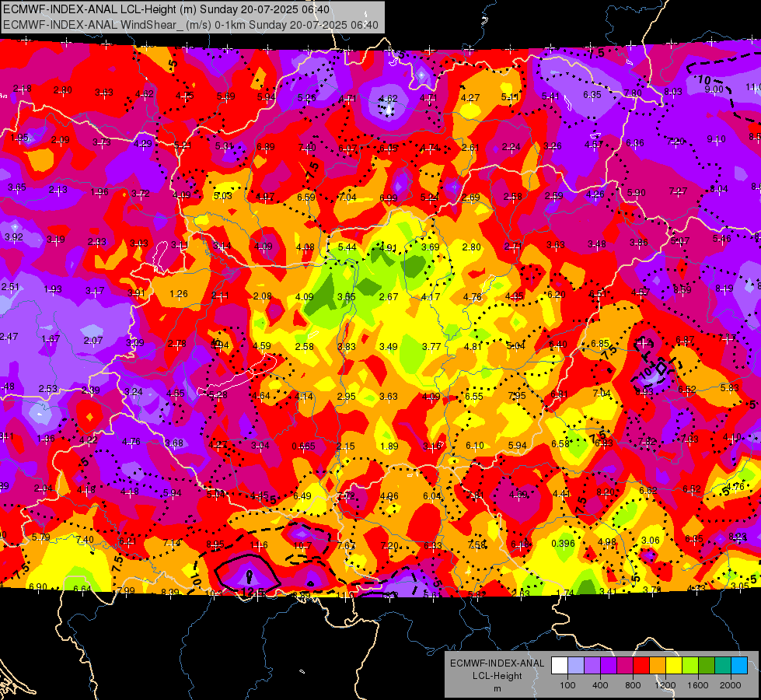Choose the teal legend swatch

(723, 666)
